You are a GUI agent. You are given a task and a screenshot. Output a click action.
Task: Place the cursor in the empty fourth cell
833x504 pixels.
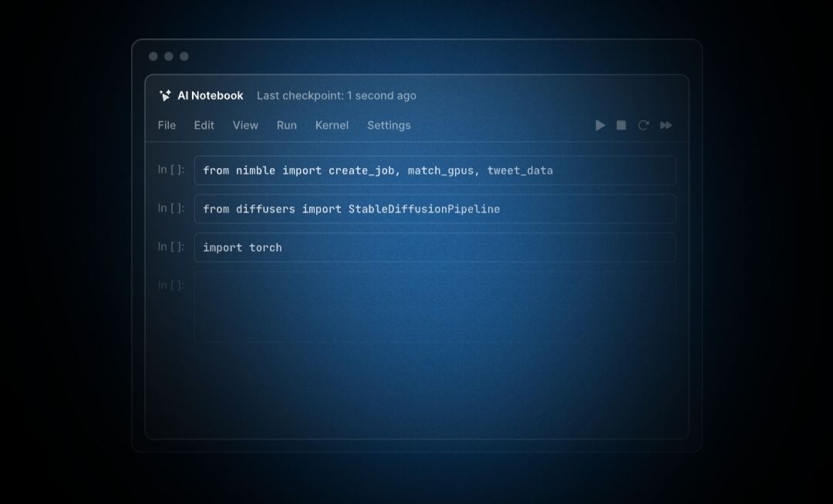click(x=434, y=306)
